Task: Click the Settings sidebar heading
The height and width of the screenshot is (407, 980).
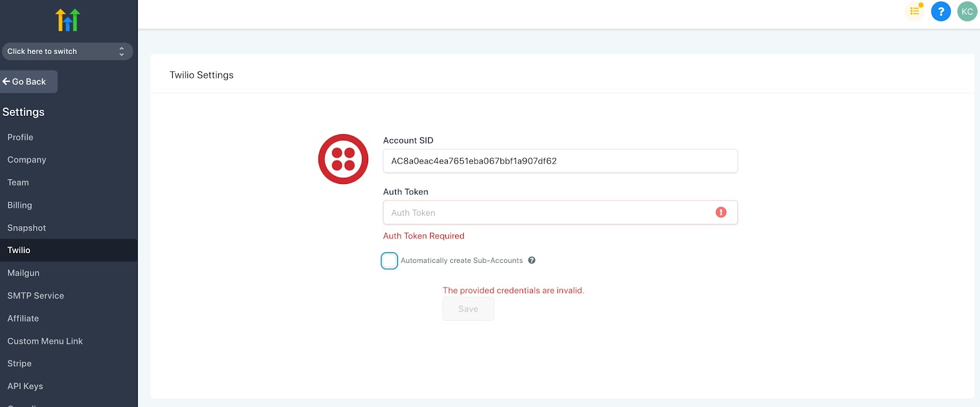Action: [x=23, y=112]
